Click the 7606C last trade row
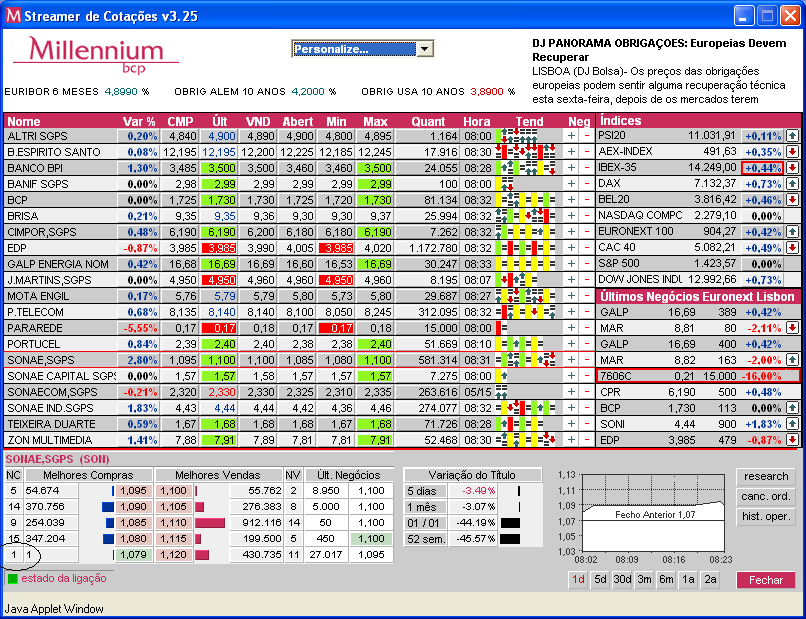The height and width of the screenshot is (619, 806). pyautogui.click(x=698, y=376)
